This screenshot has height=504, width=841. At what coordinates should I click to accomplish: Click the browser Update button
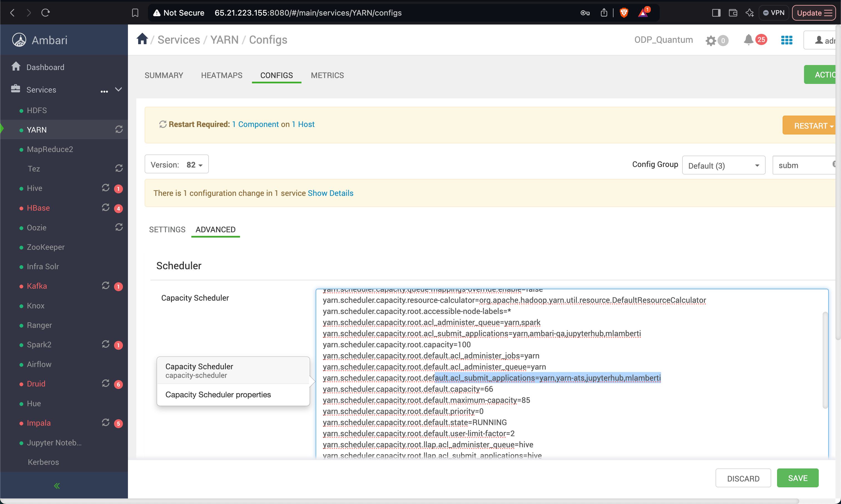813,13
